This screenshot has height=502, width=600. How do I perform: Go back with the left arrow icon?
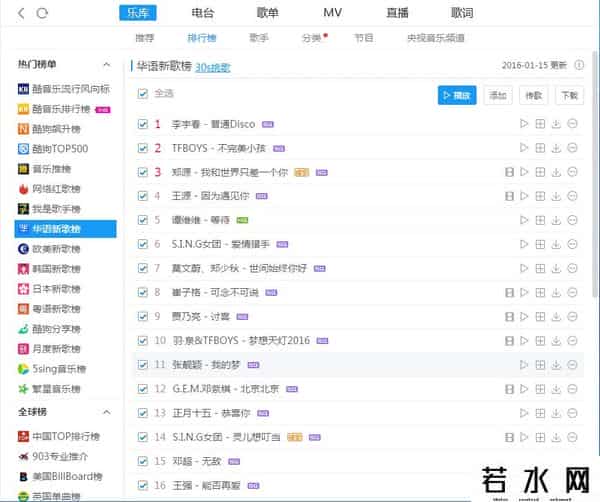(21, 13)
